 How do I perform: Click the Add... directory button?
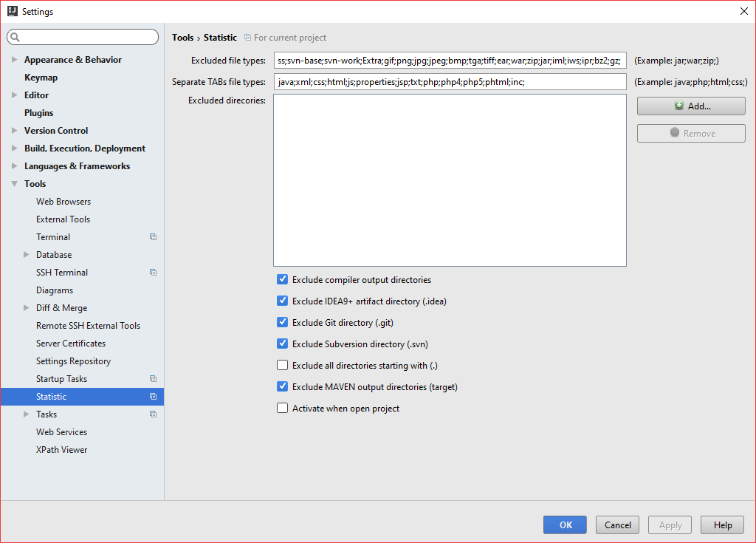tap(691, 106)
